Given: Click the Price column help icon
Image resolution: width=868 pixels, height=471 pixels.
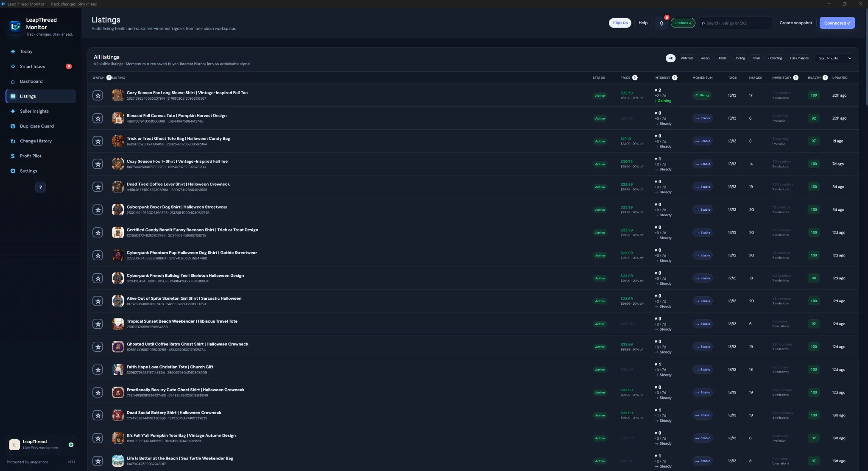Looking at the screenshot, I should (x=635, y=78).
